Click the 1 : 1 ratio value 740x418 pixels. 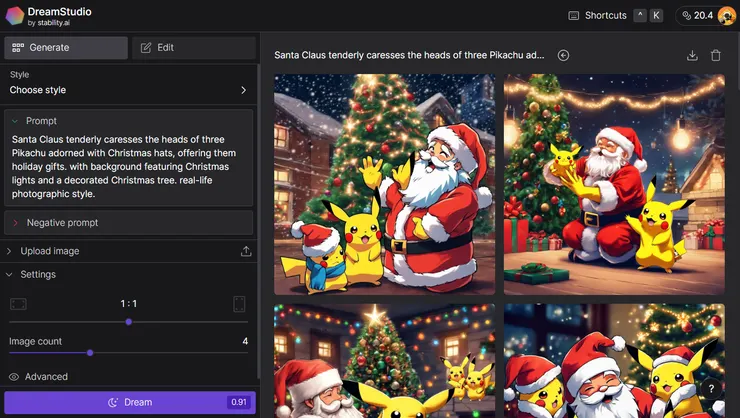[128, 304]
